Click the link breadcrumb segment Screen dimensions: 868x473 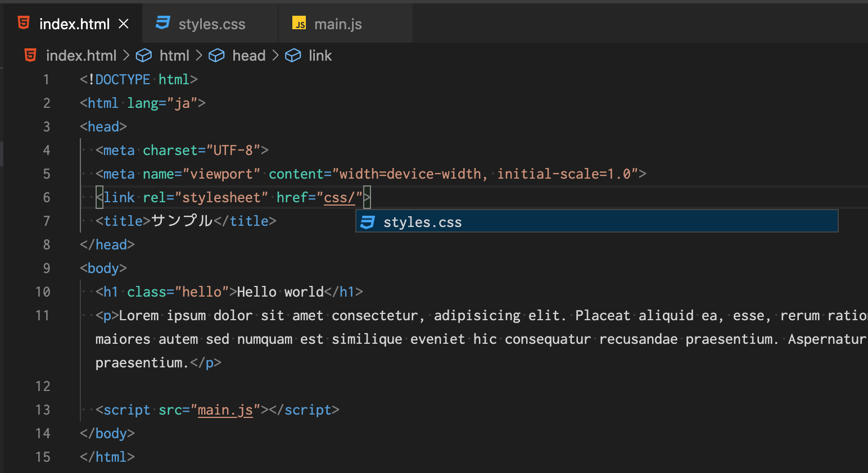tap(320, 56)
